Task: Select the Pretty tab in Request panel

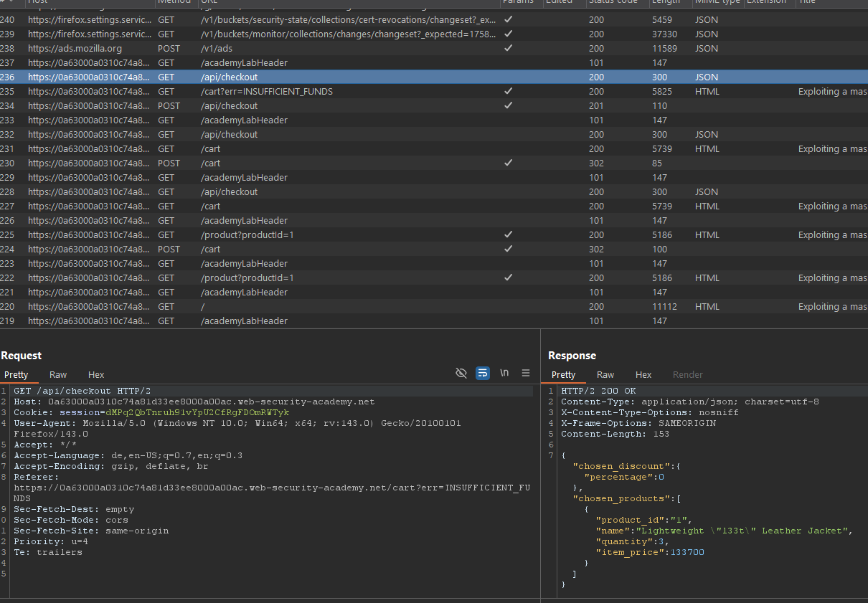Action: tap(16, 375)
